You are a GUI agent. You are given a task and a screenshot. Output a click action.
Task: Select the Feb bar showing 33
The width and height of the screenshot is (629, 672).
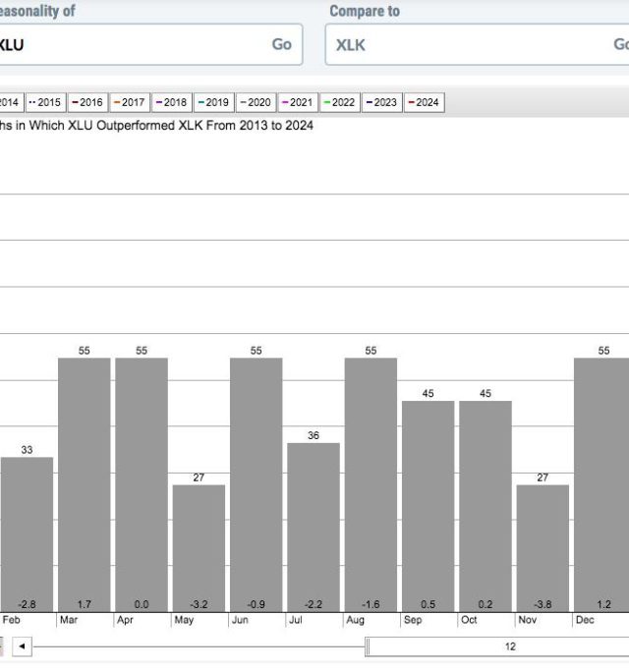pyautogui.click(x=27, y=534)
